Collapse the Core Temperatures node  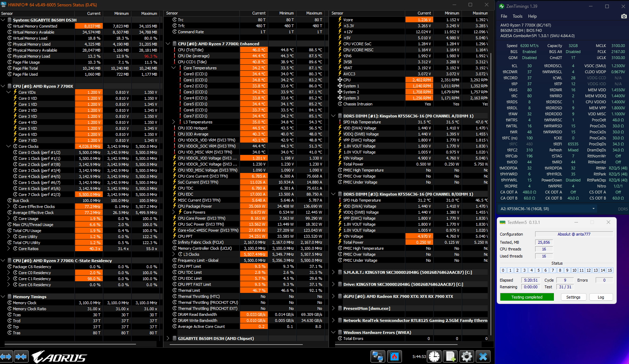pos(174,68)
